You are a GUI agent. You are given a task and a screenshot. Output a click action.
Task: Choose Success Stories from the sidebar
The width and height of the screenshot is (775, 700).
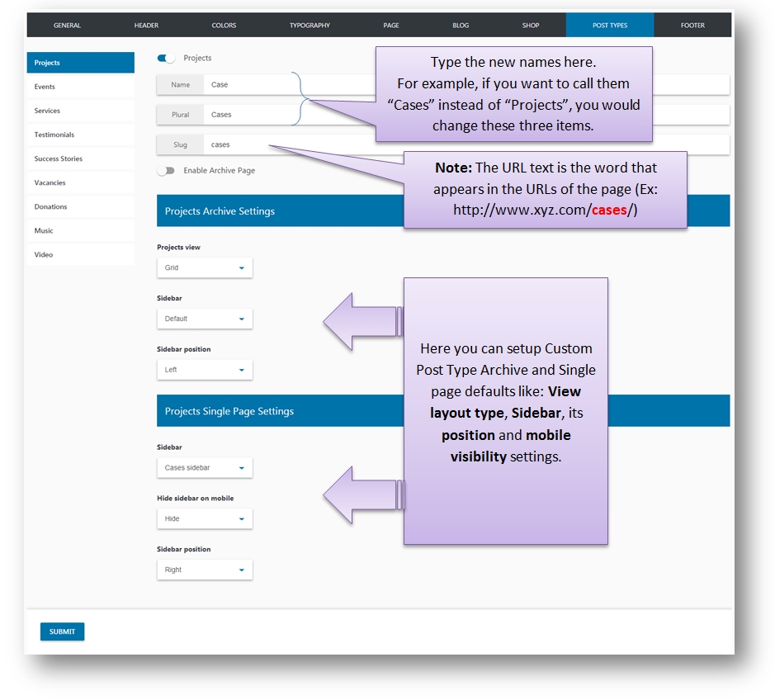80,158
